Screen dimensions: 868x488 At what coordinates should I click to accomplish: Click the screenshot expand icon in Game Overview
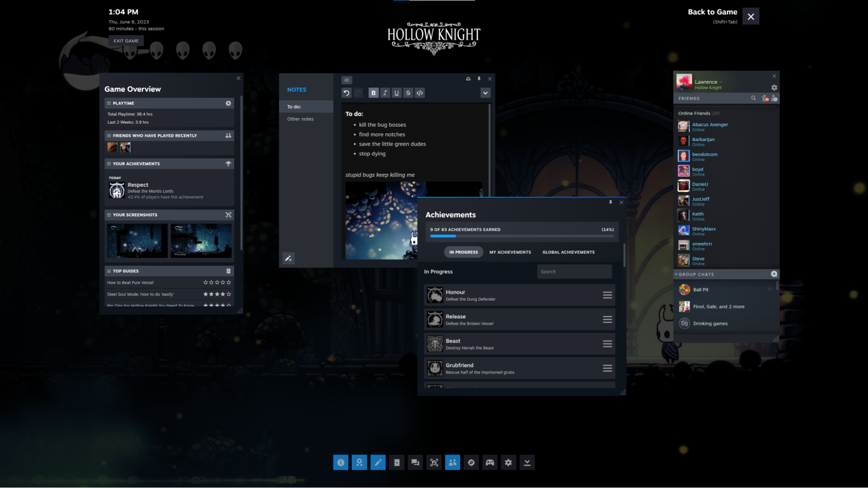coord(228,215)
